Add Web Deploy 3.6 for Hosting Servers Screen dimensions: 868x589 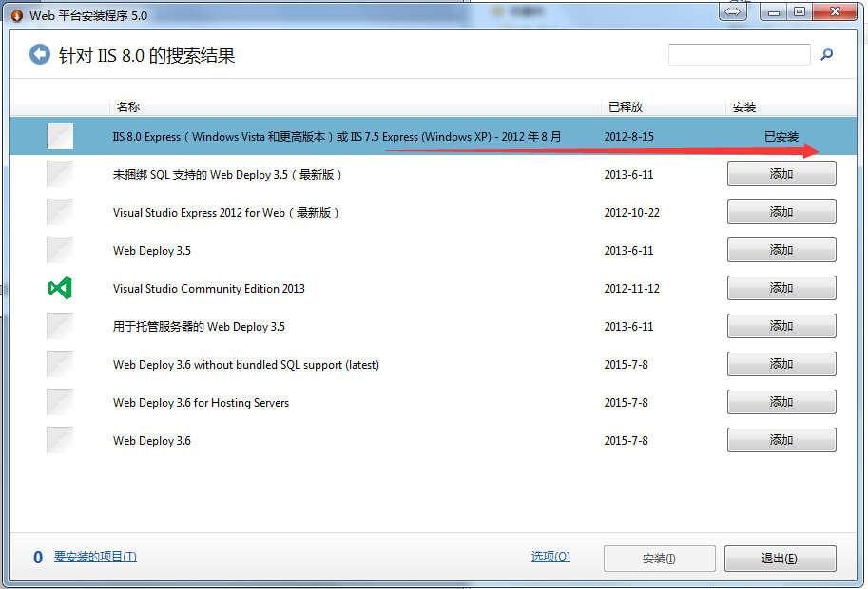(781, 402)
